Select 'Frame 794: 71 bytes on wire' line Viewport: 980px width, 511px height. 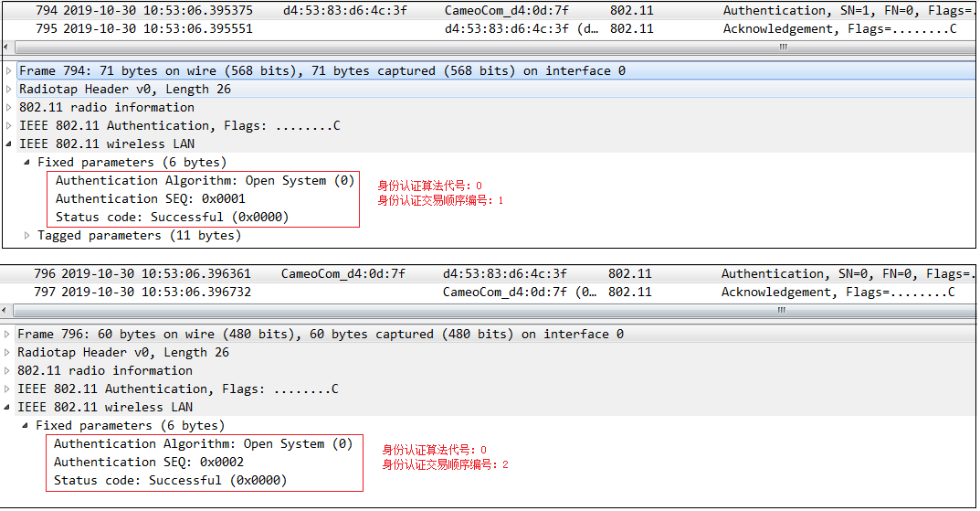322,71
